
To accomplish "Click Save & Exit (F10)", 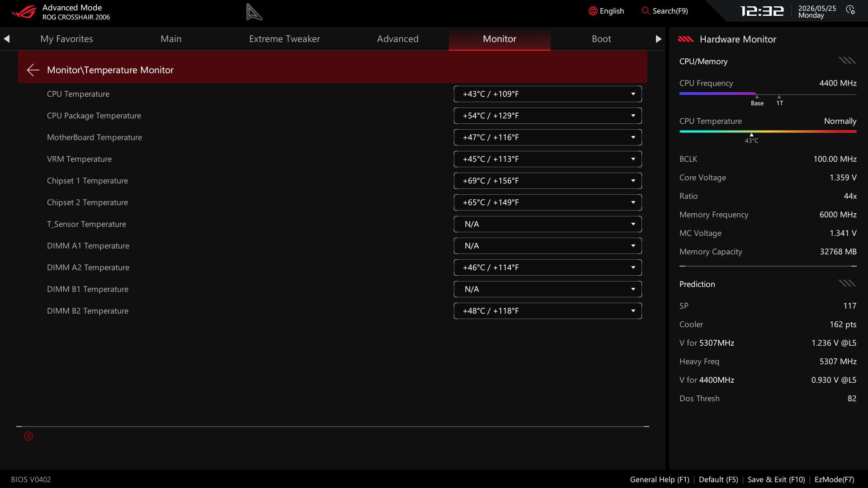I will [x=776, y=479].
